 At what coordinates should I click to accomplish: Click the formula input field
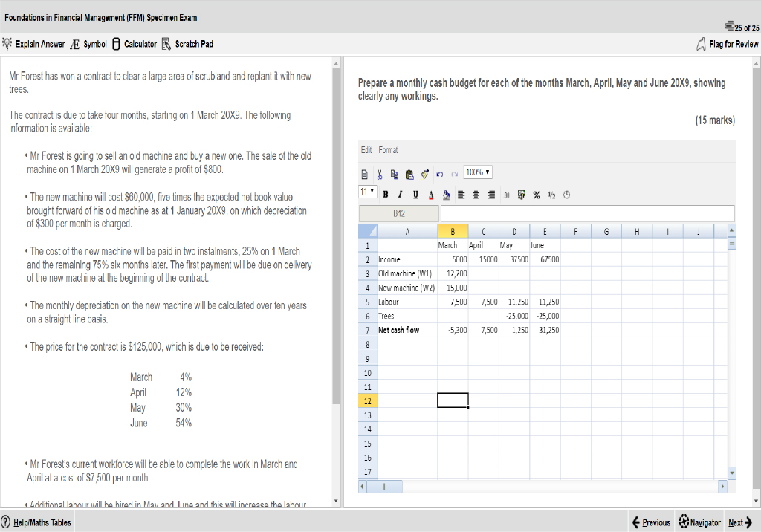point(587,213)
